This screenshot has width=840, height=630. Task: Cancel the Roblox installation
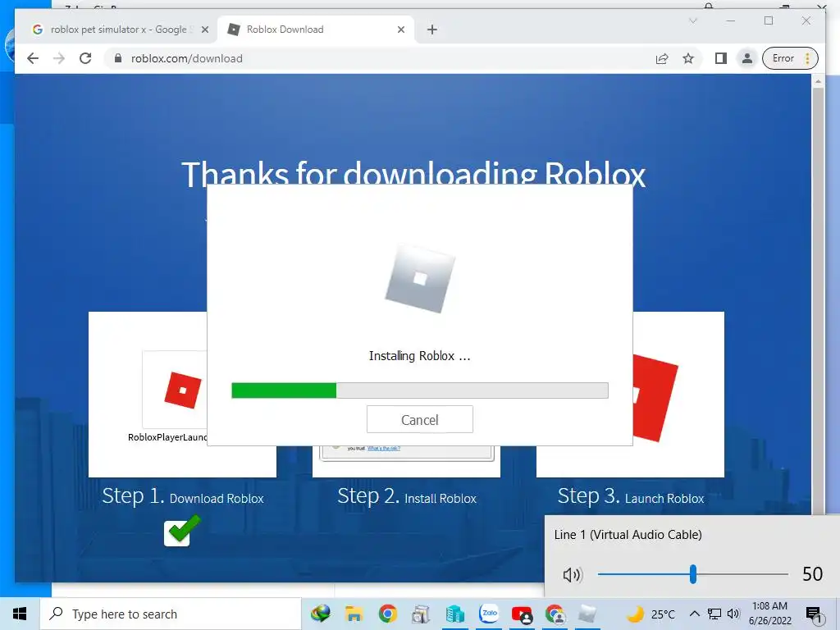tap(419, 419)
